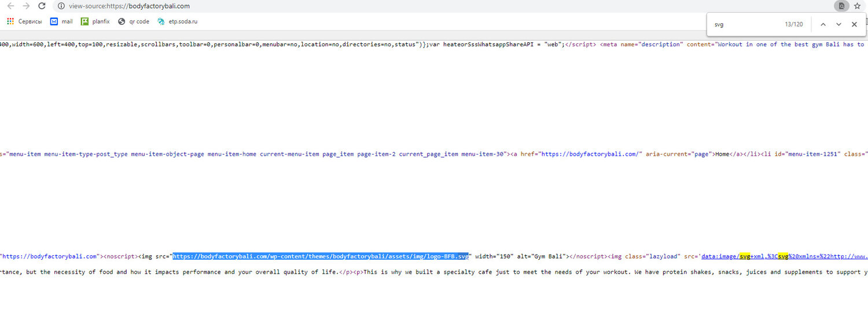Open the mail bookmark
Screen dimensions: 868x309
click(x=61, y=21)
